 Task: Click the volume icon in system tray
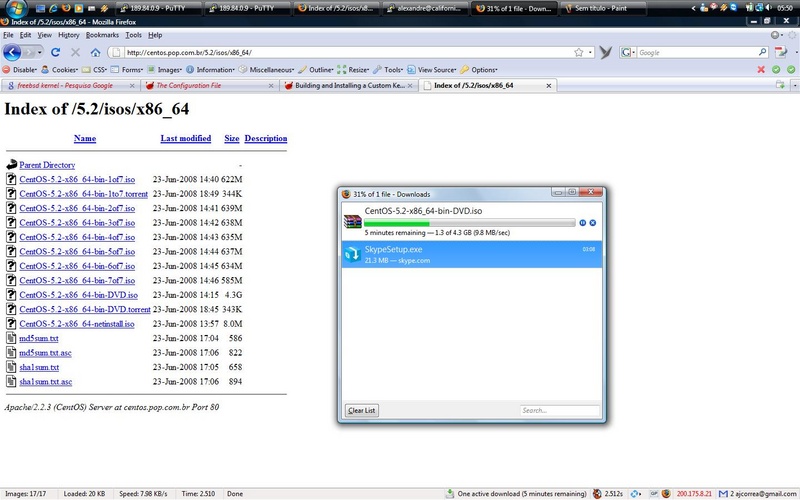click(x=768, y=8)
